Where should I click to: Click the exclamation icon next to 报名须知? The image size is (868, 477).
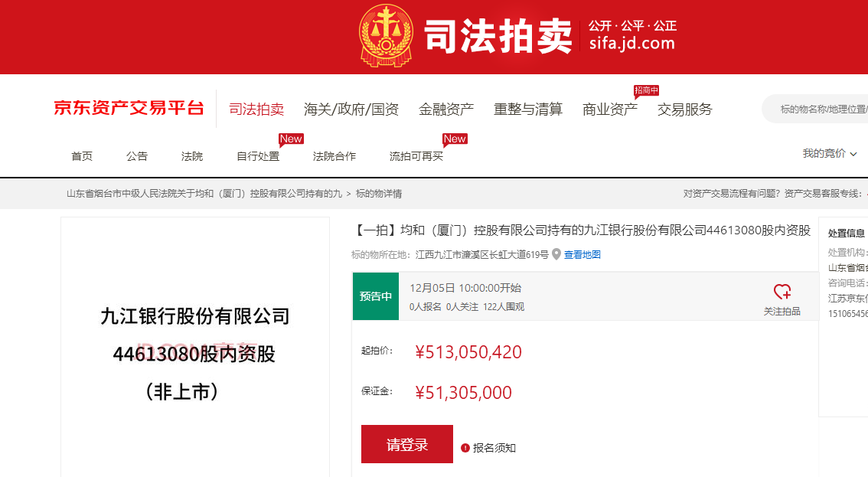click(465, 449)
